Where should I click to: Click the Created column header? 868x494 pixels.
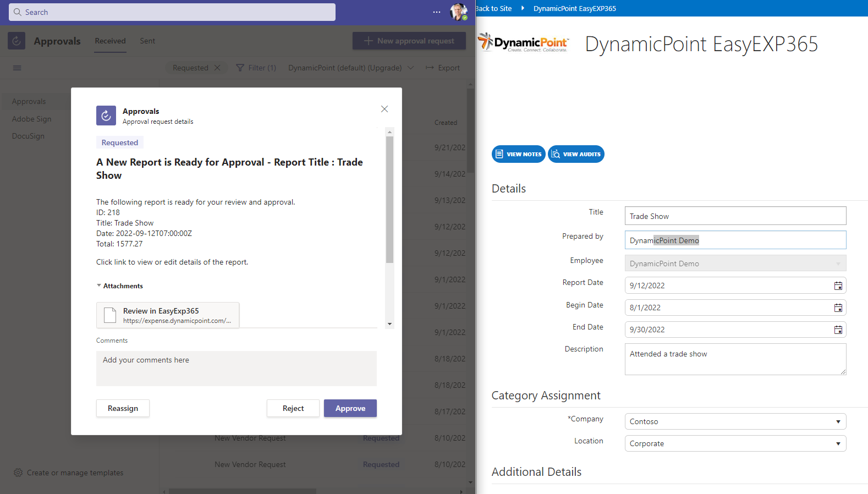[x=446, y=123]
